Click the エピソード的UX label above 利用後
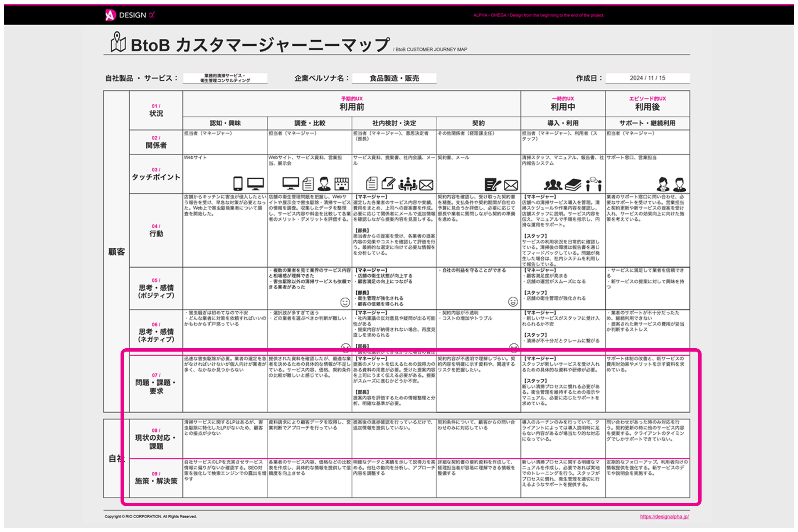 (x=647, y=99)
